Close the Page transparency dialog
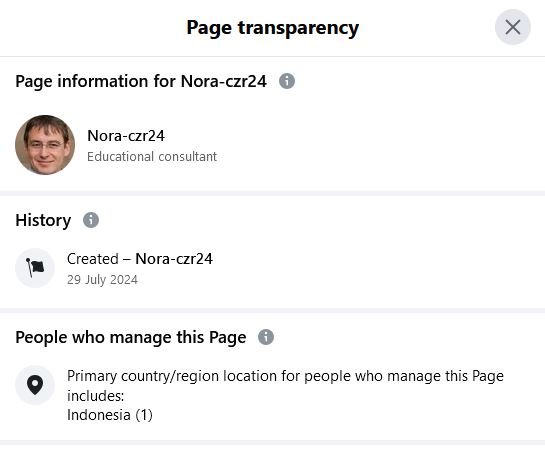The width and height of the screenshot is (545, 451). point(512,27)
